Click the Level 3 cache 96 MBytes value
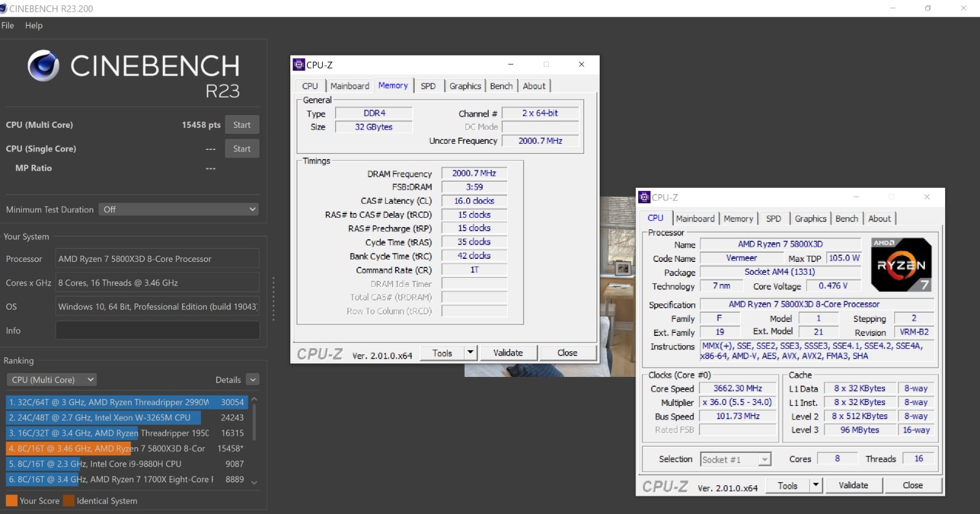This screenshot has width=980, height=514. (x=859, y=430)
